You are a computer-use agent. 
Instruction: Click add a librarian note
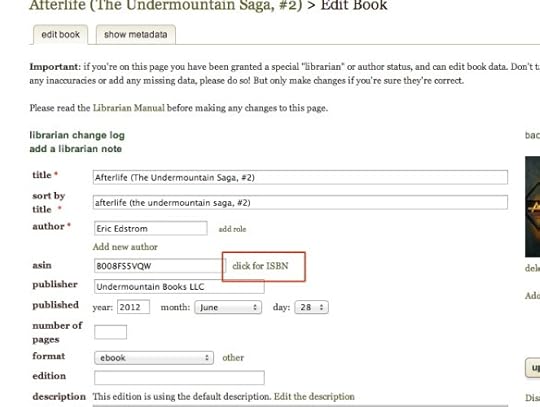pyautogui.click(x=76, y=149)
